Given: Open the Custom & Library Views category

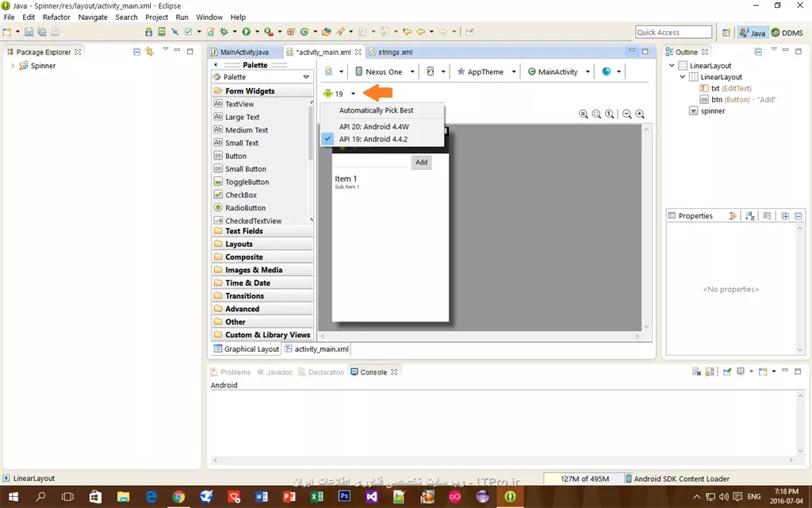Looking at the screenshot, I should [262, 335].
